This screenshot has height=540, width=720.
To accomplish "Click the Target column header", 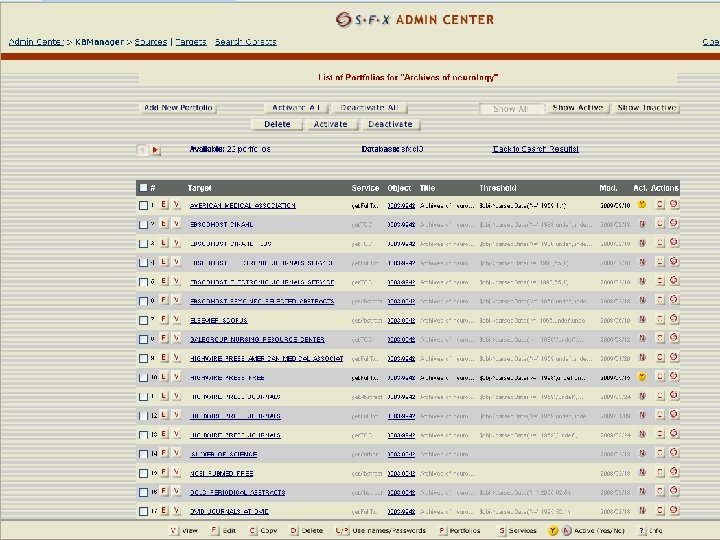I will tap(199, 188).
